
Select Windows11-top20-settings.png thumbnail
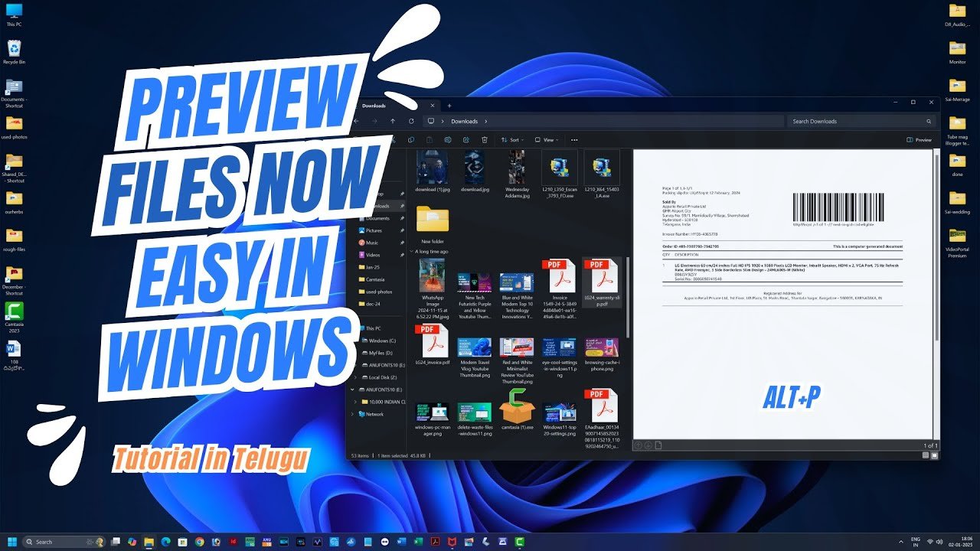[559, 420]
